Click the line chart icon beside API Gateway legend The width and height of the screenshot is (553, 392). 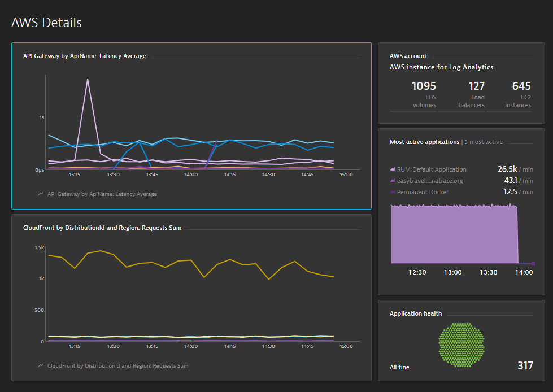click(41, 194)
